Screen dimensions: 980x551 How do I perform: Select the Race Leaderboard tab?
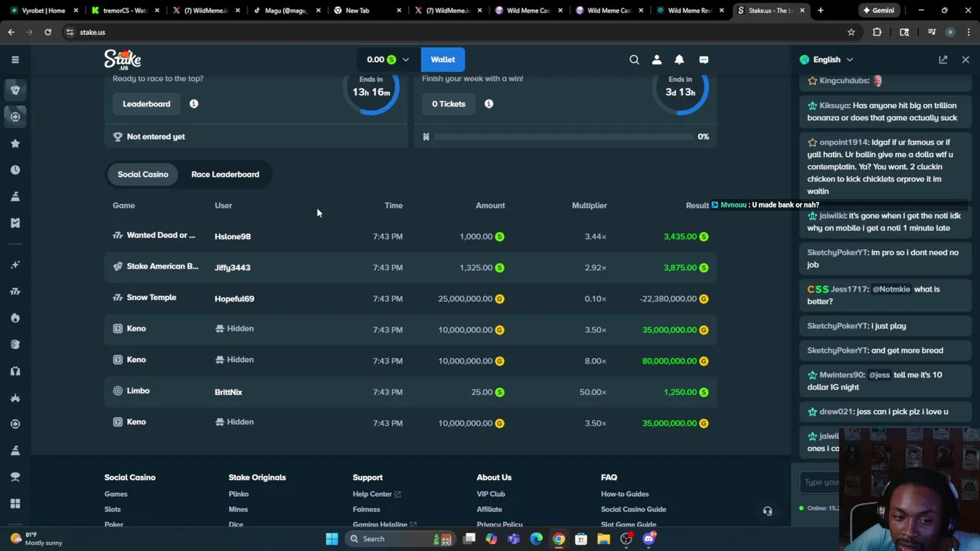[225, 174]
